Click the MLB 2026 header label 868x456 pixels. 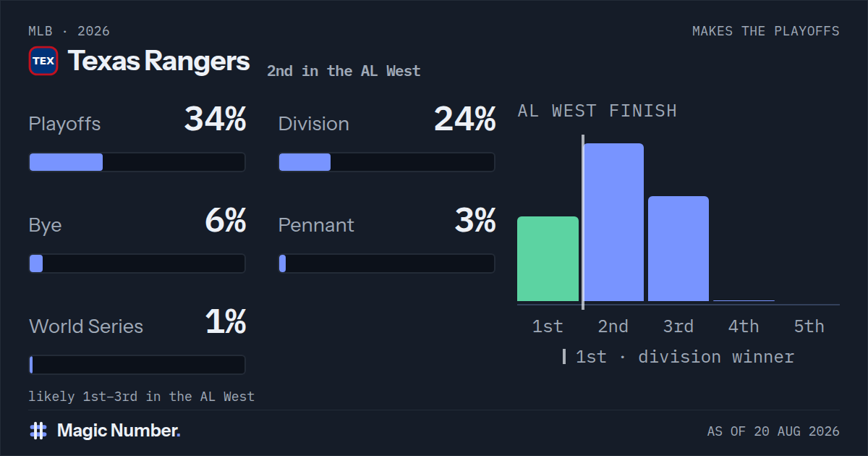[x=69, y=31]
